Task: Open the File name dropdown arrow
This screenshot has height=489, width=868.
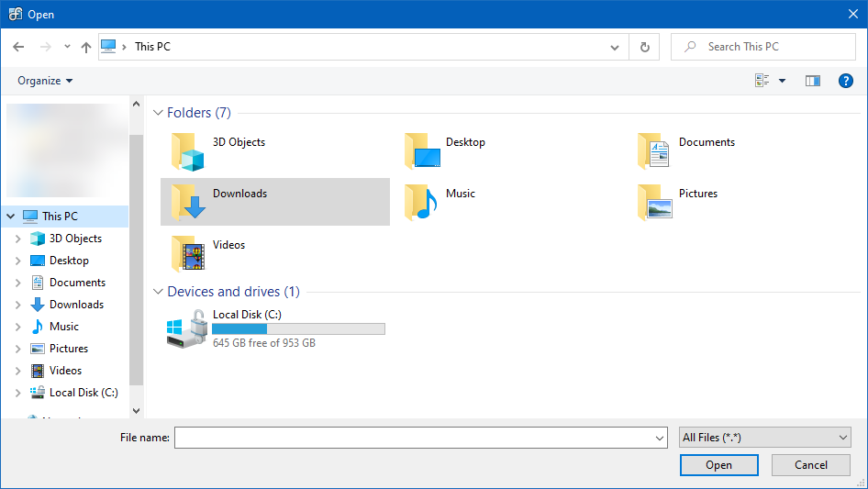Action: click(x=660, y=438)
